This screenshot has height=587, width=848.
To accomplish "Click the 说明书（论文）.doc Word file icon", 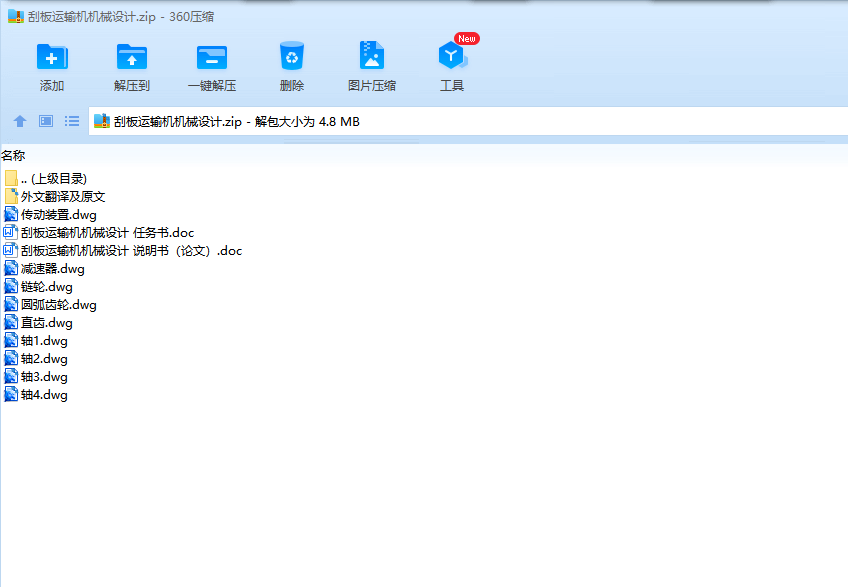I will click(11, 250).
